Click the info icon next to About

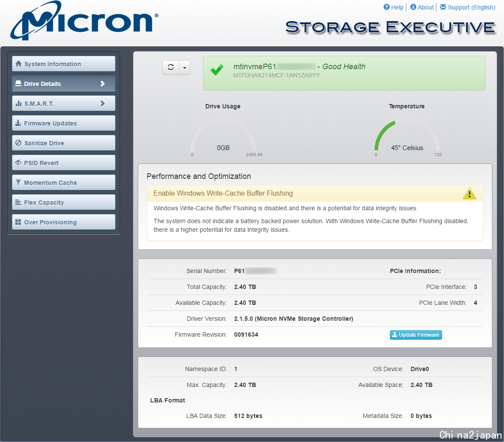tap(413, 7)
